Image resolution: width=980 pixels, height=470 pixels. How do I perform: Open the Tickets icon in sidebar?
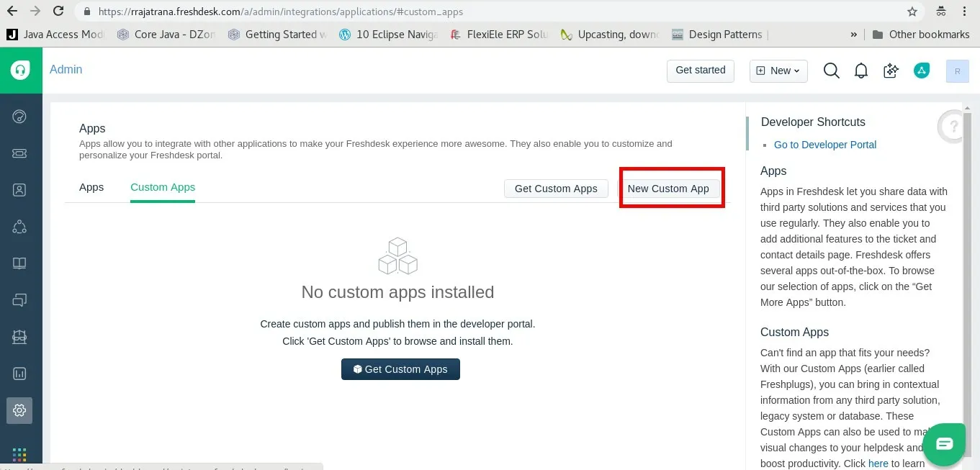[x=20, y=153]
